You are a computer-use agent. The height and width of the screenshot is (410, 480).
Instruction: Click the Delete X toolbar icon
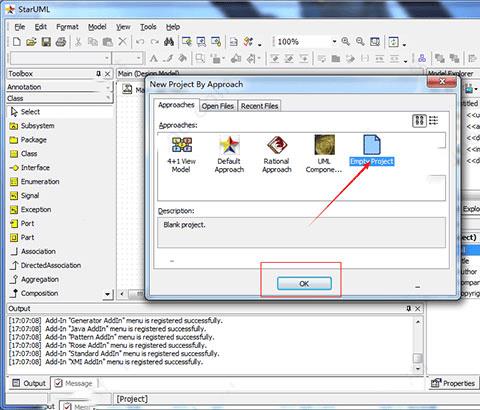click(x=123, y=42)
